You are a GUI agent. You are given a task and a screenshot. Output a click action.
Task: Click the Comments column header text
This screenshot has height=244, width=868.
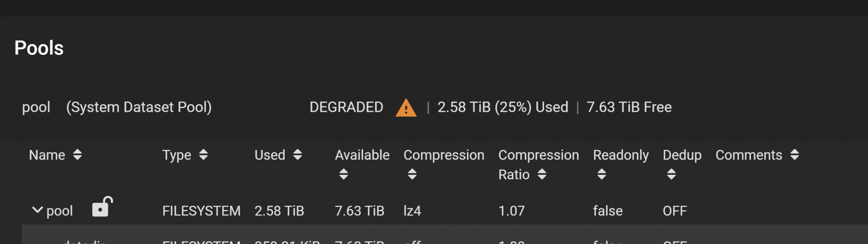click(749, 155)
